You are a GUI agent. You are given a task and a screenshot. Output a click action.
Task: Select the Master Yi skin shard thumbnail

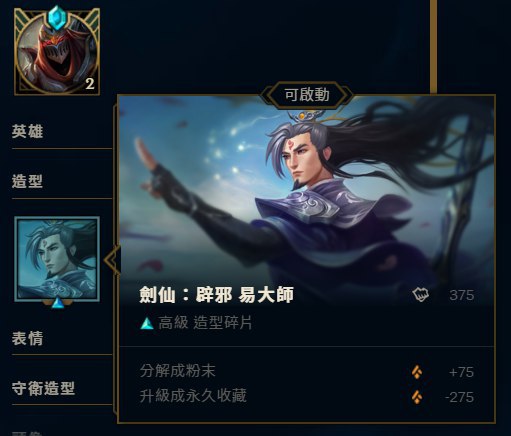(x=57, y=259)
